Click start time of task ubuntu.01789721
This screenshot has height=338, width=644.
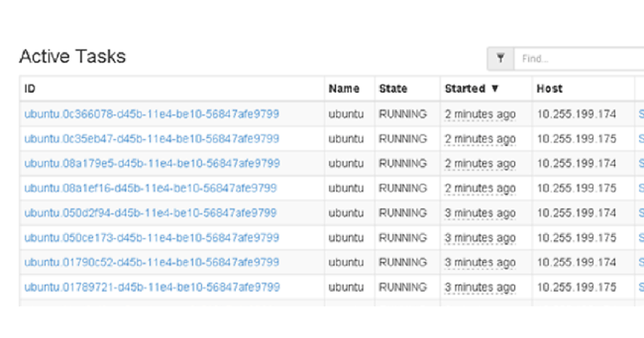[480, 287]
